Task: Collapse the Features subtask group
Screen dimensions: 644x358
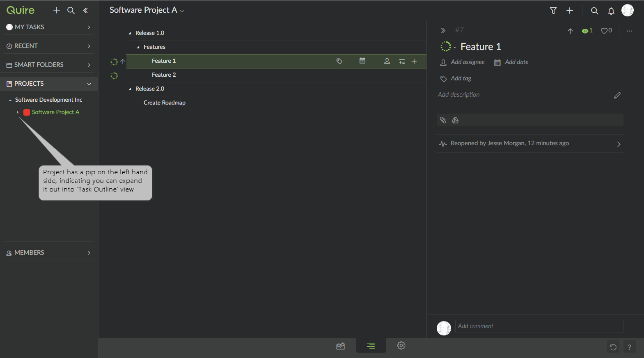Action: pos(138,47)
